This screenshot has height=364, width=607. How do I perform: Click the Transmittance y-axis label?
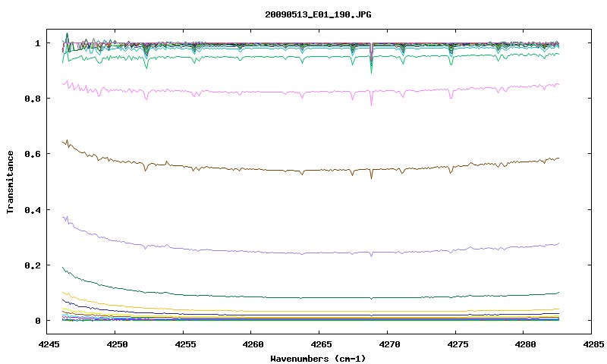point(11,182)
